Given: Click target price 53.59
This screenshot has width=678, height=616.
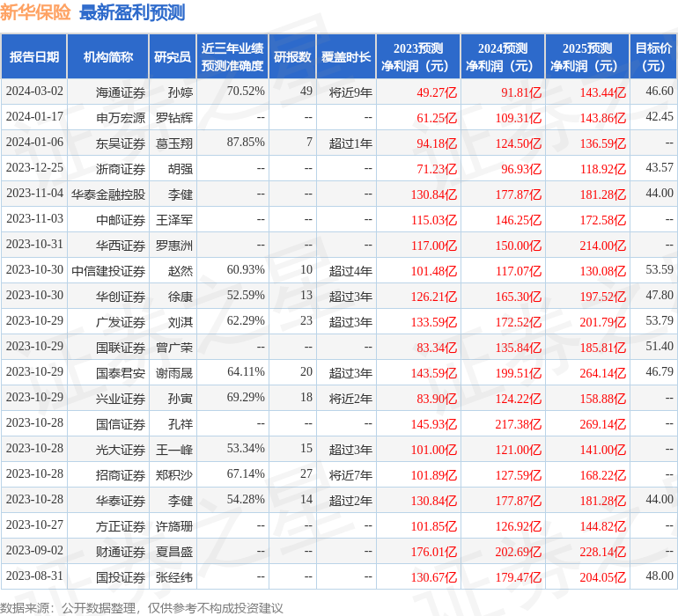Looking at the screenshot, I should [660, 270].
